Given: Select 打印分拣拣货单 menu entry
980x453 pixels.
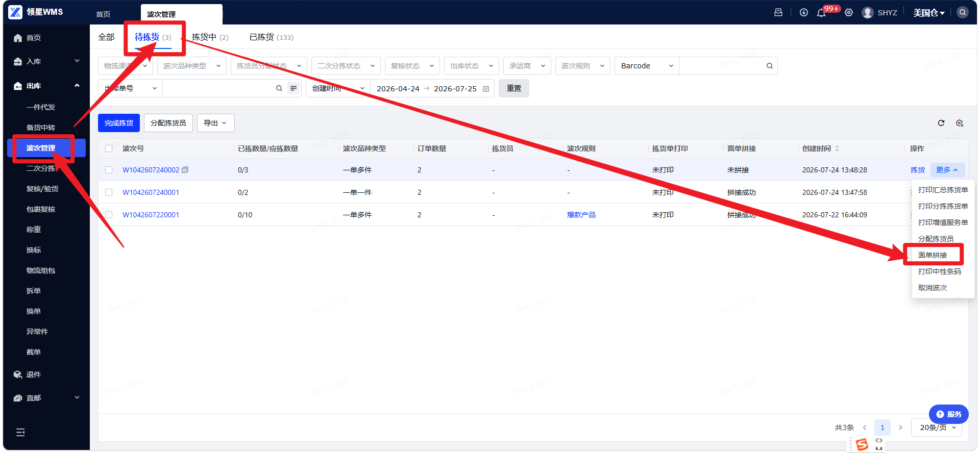Looking at the screenshot, I should (x=943, y=206).
